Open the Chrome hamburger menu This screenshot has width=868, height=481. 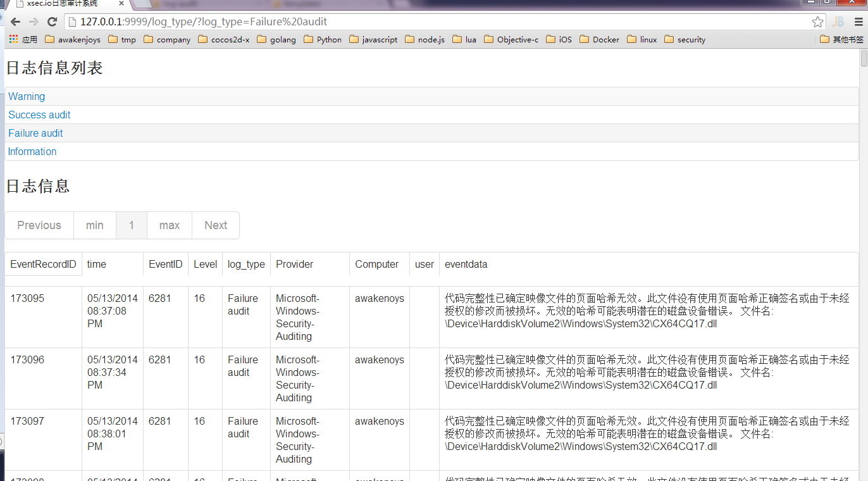coord(859,22)
